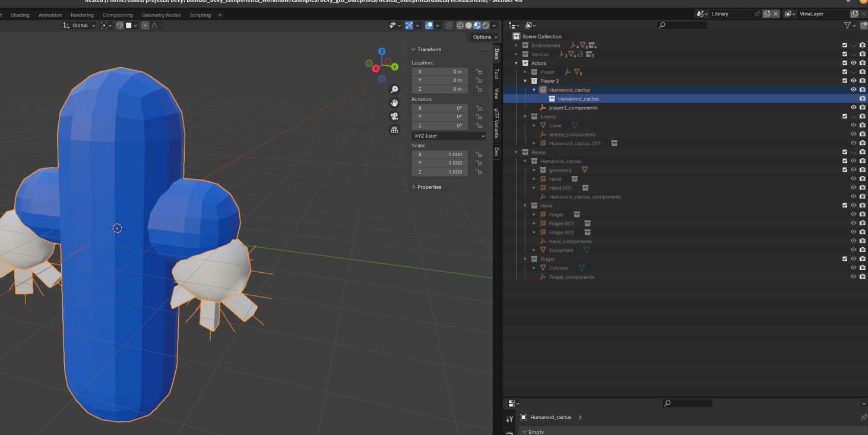This screenshot has height=435, width=868.
Task: Open the Shading workspace tab
Action: click(x=20, y=15)
